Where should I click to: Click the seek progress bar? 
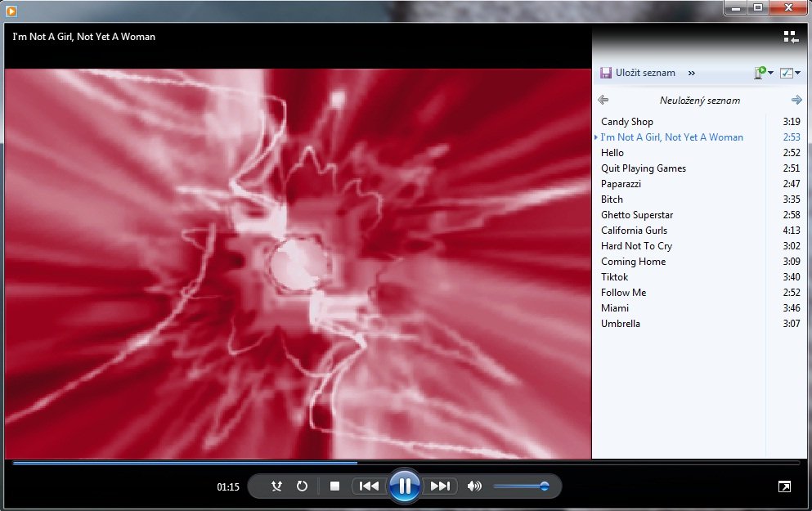click(x=406, y=463)
